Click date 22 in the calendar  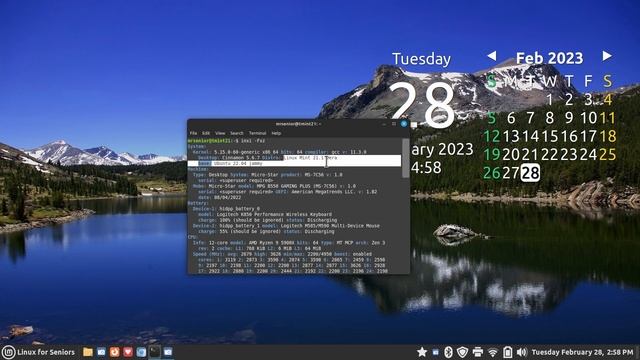(549, 155)
